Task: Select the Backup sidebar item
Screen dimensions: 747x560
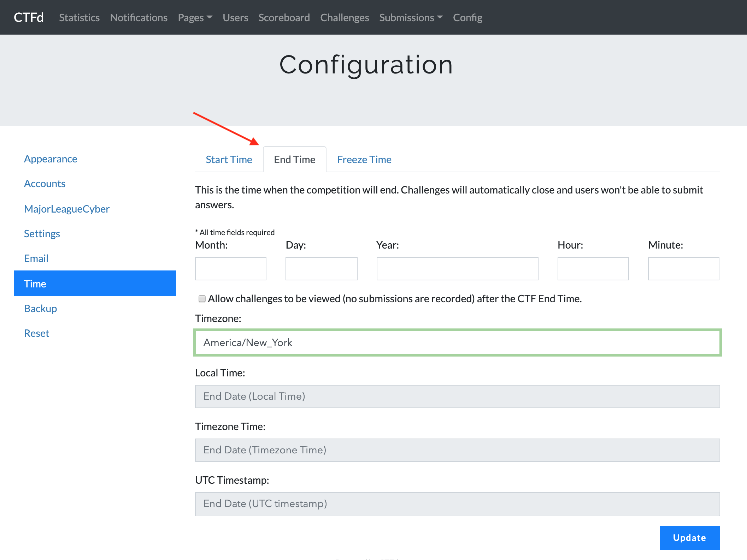Action: 40,309
